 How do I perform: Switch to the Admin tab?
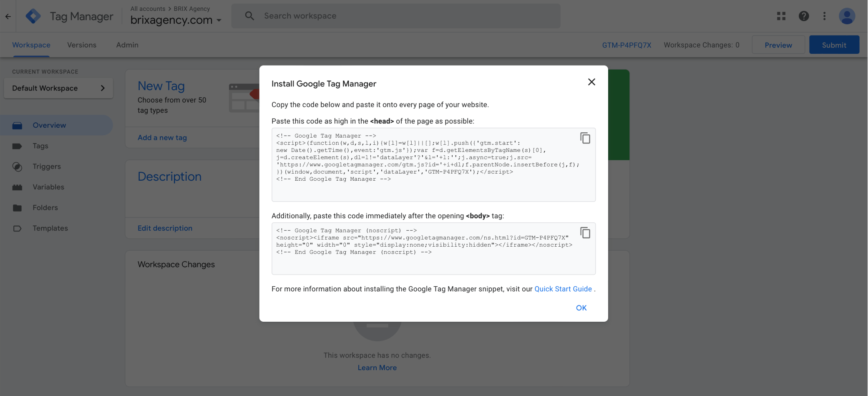[x=127, y=45]
